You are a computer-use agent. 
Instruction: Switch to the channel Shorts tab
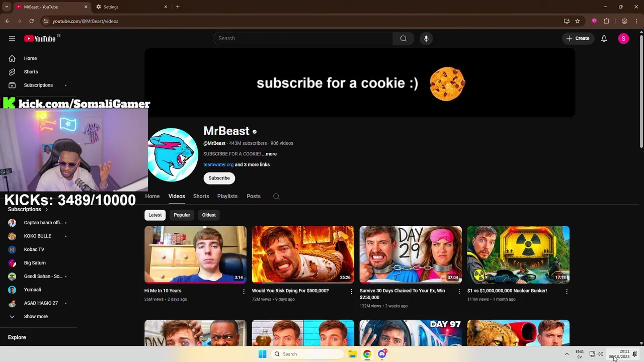click(x=201, y=196)
